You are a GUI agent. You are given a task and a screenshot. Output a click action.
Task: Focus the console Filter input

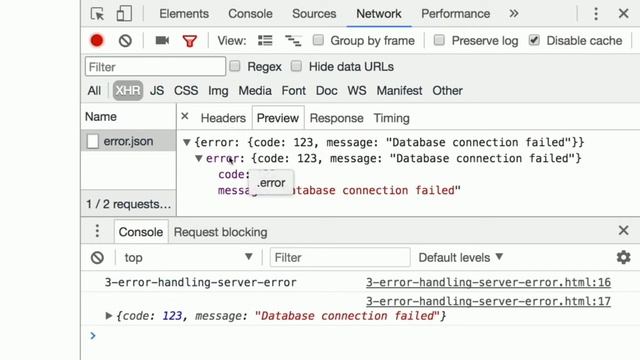(x=340, y=258)
